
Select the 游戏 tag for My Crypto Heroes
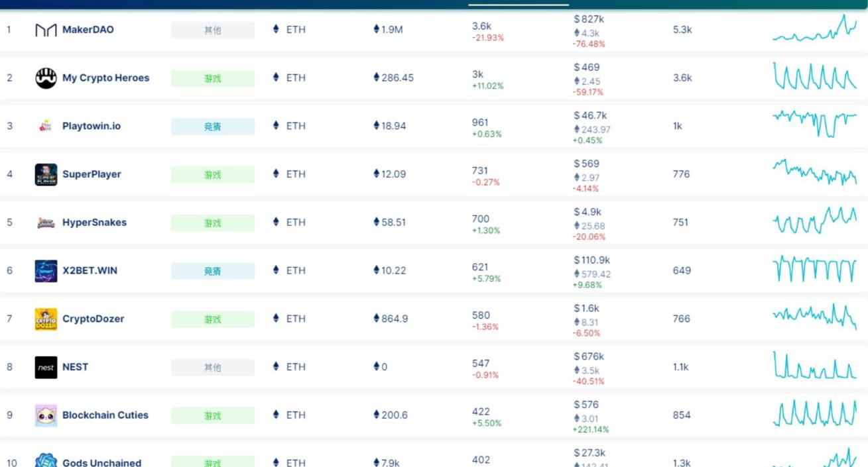click(x=213, y=78)
